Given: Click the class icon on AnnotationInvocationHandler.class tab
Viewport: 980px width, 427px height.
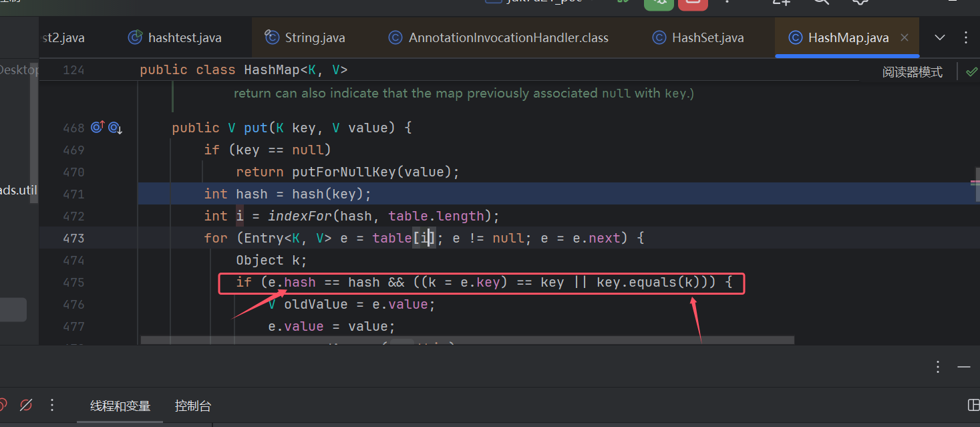Looking at the screenshot, I should tap(395, 37).
